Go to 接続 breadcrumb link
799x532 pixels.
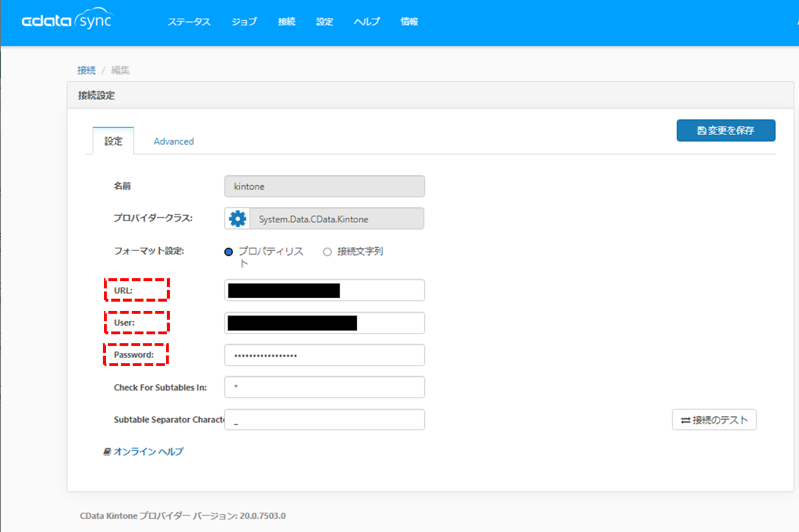click(87, 70)
